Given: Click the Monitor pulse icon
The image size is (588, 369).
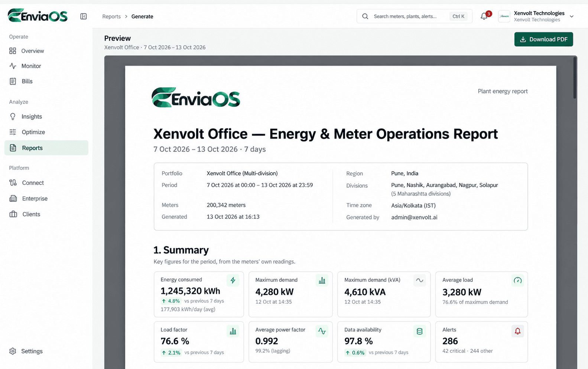Looking at the screenshot, I should (13, 66).
